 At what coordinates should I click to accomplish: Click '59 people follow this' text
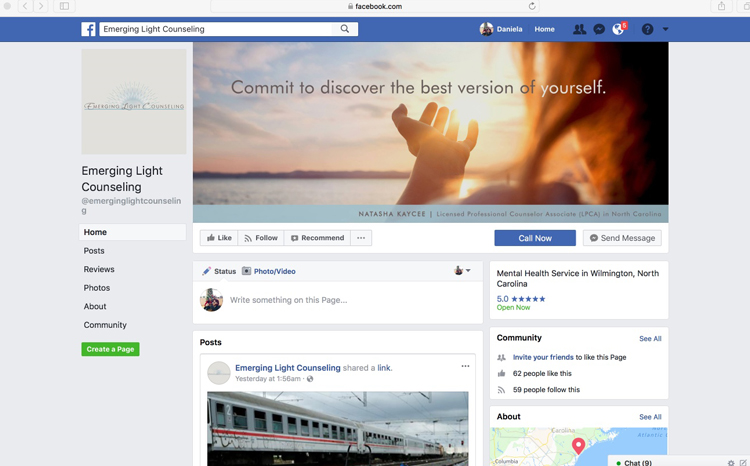pyautogui.click(x=546, y=390)
